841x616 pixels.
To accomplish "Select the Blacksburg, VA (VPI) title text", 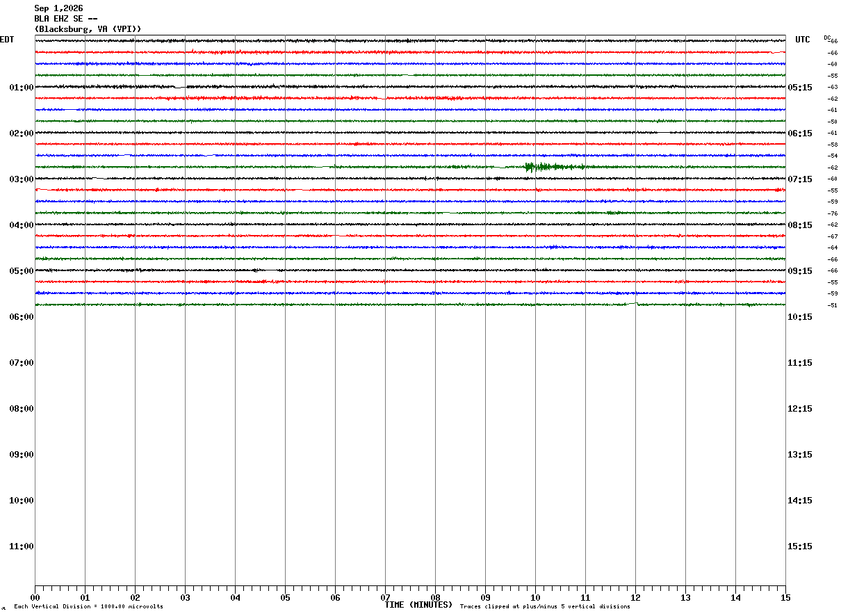I will coord(88,29).
